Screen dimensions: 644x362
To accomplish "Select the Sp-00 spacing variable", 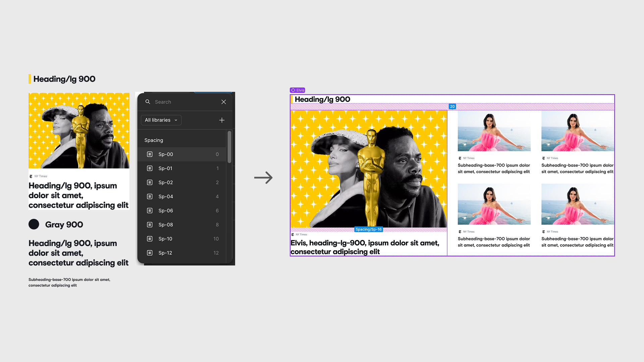I will point(166,154).
